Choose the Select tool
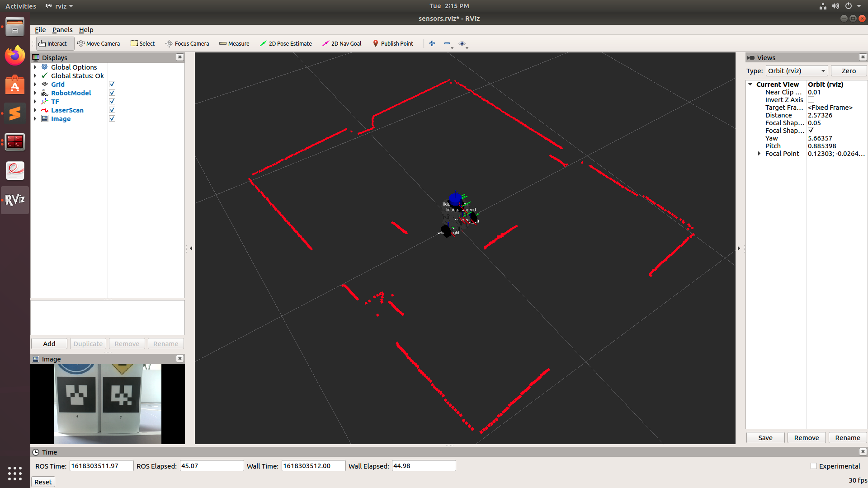The width and height of the screenshot is (868, 488). pos(143,43)
